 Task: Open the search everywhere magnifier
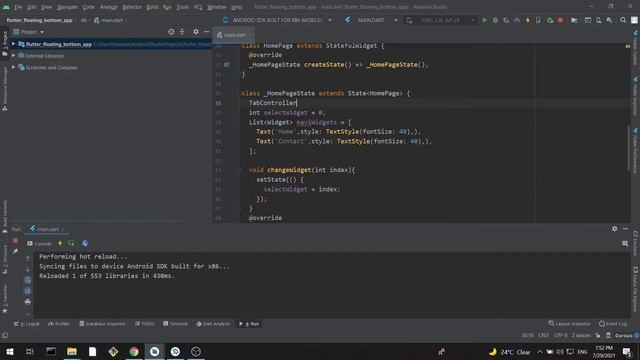[623, 20]
